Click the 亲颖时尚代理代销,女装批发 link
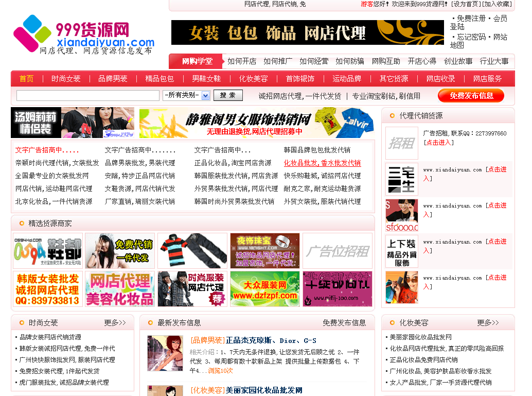Screen dimensions: 532x396 pos(57,163)
